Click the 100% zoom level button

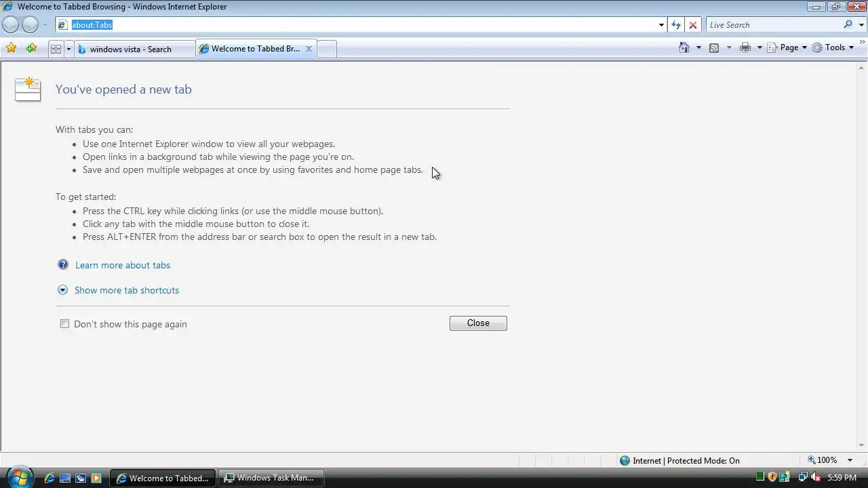(x=822, y=460)
